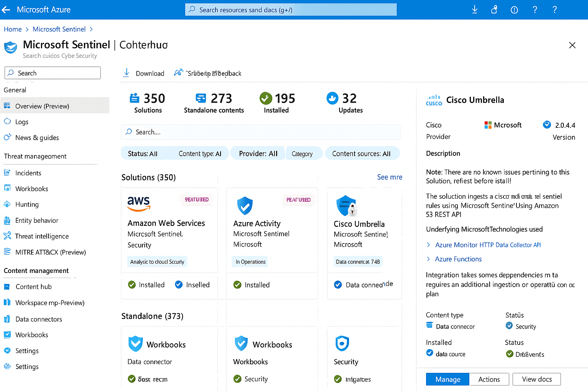The image size is (588, 392).
Task: Click the MITRE ATT&CX sidebar icon
Action: point(7,252)
